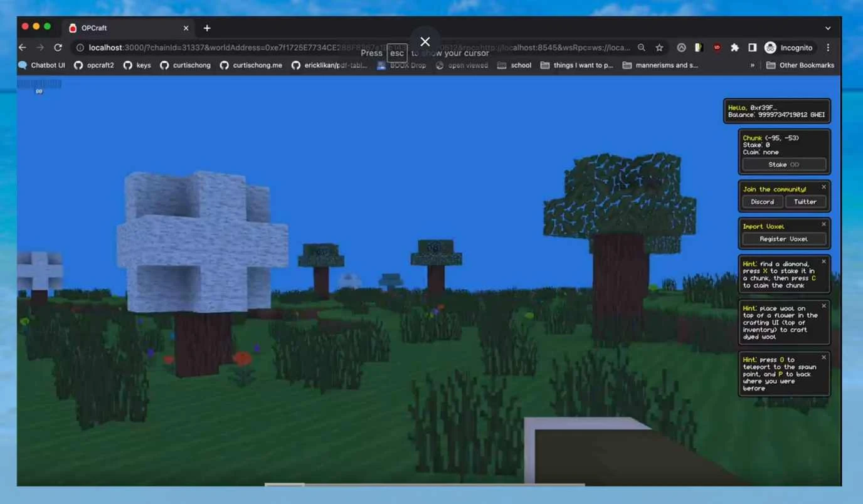
Task: Close the dyed wool crafting hint
Action: click(823, 305)
